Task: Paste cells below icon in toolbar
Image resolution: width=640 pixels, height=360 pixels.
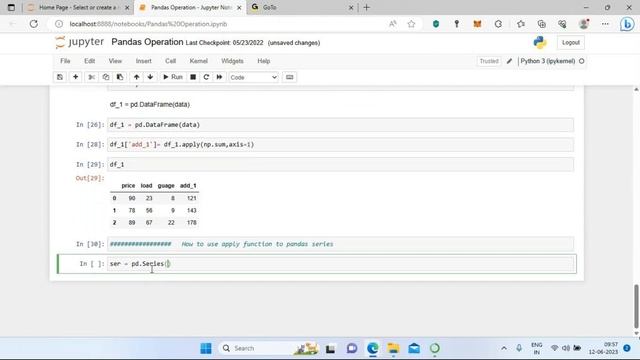Action: click(120, 77)
